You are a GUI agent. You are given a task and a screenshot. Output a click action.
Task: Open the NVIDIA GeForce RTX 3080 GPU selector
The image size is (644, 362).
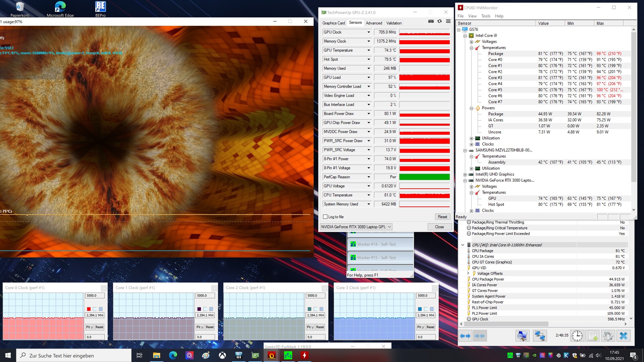[356, 227]
